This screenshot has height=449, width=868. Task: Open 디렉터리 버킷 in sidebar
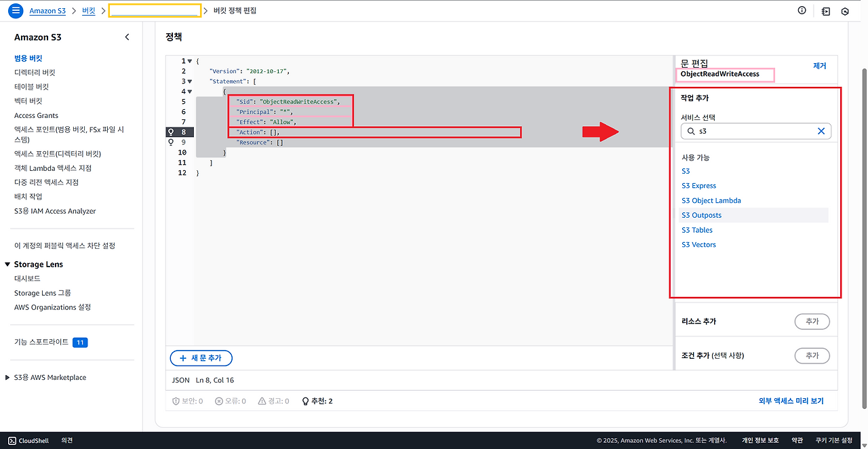click(35, 73)
